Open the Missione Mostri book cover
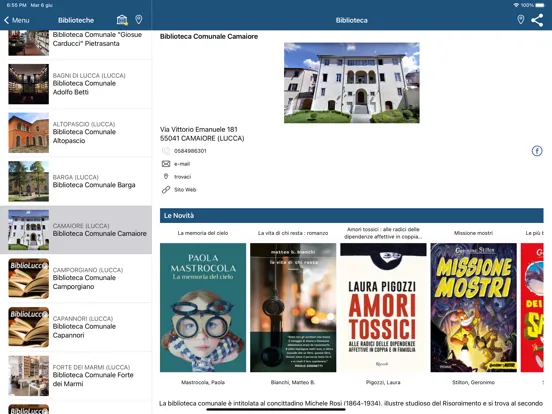552x414 pixels. (473, 307)
